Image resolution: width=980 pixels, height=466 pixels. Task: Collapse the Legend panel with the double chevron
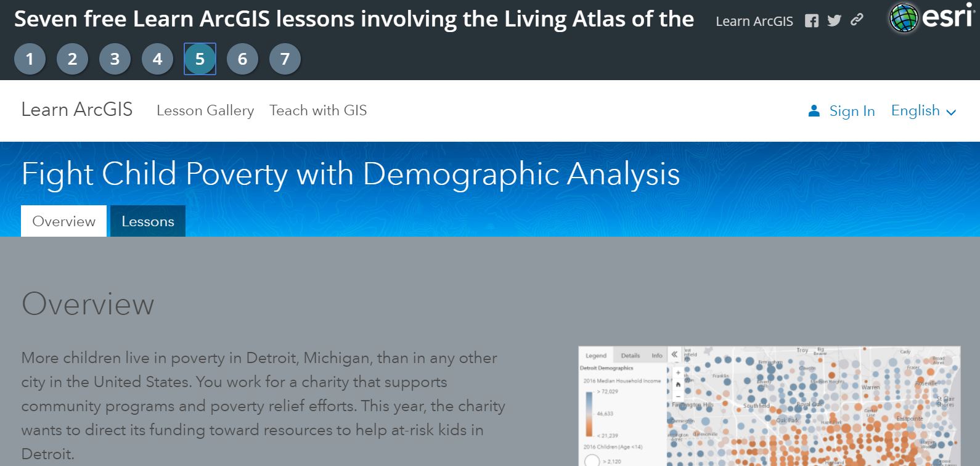click(675, 354)
